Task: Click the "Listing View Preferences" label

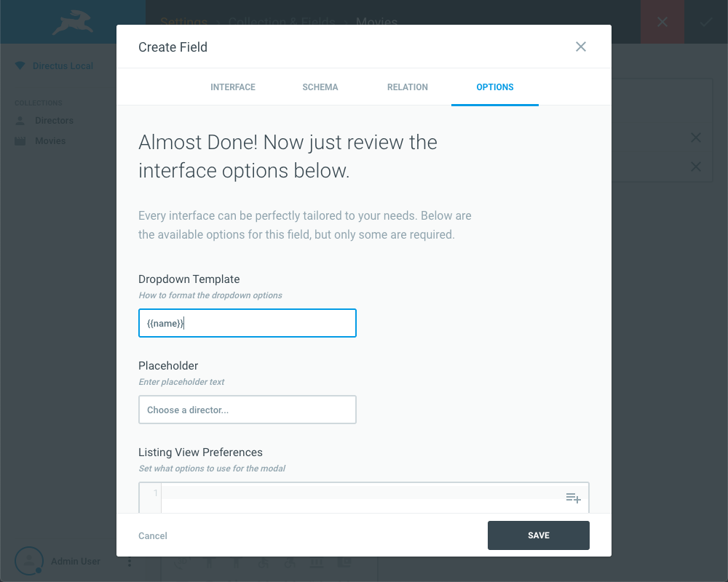Action: 201,453
